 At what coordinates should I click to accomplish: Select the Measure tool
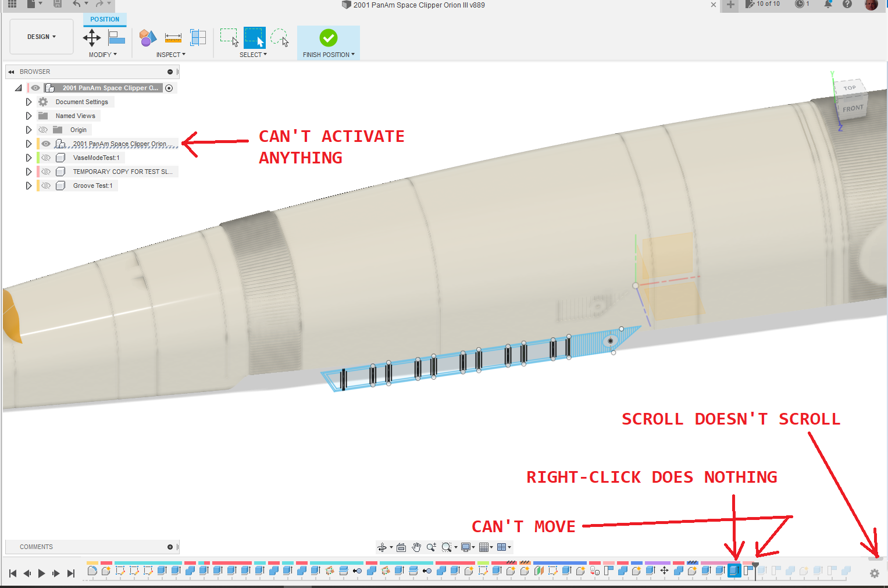[173, 38]
